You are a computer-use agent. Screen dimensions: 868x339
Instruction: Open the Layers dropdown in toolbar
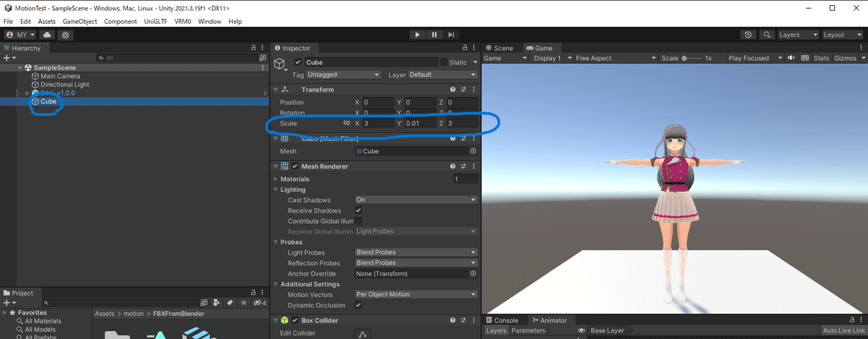tap(798, 35)
